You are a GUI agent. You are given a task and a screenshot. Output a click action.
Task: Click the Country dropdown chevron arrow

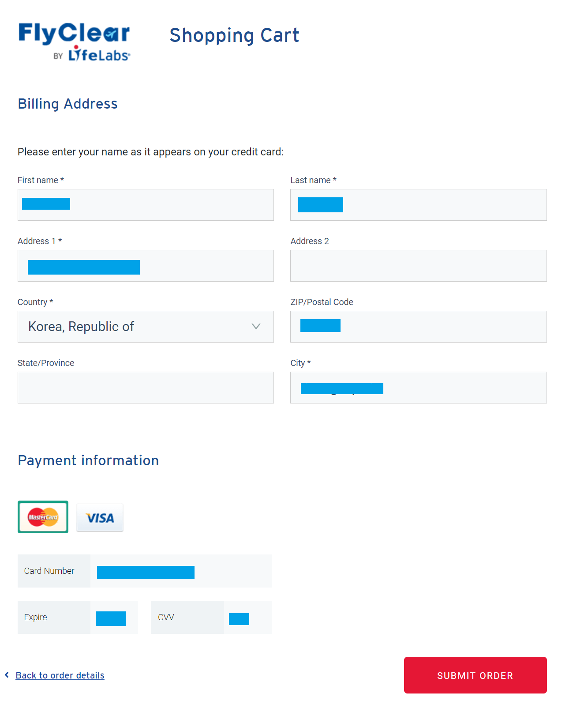tap(256, 327)
